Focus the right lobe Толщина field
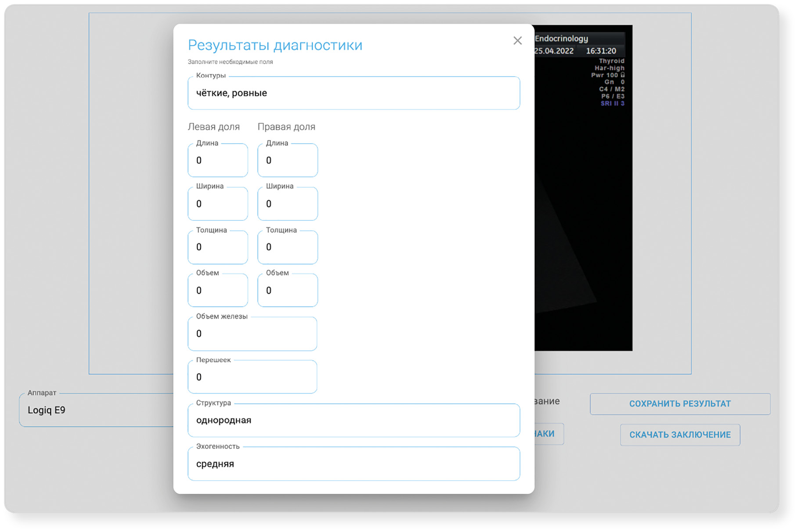Image resolution: width=798 pixels, height=532 pixels. pyautogui.click(x=287, y=247)
